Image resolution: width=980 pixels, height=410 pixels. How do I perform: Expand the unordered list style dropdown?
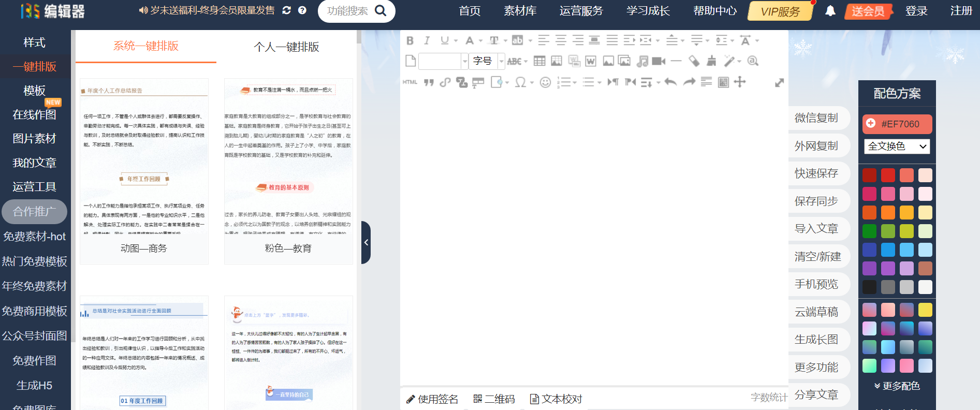point(599,83)
